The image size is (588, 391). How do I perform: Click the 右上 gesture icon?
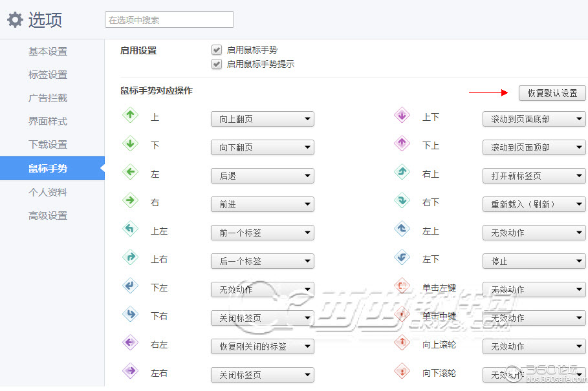[x=402, y=172]
